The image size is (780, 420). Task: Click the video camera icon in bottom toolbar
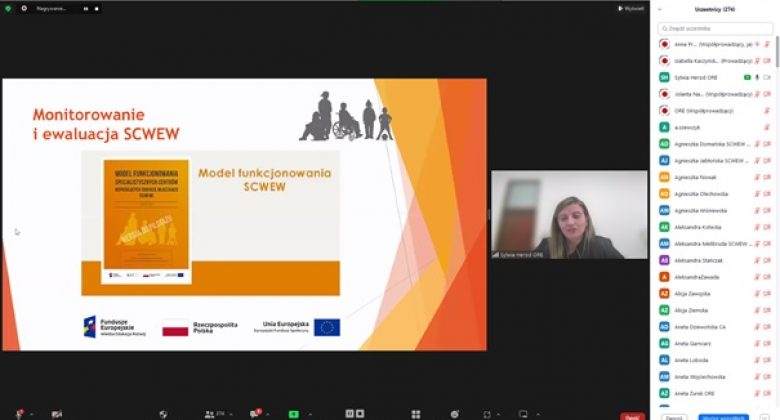point(57,413)
